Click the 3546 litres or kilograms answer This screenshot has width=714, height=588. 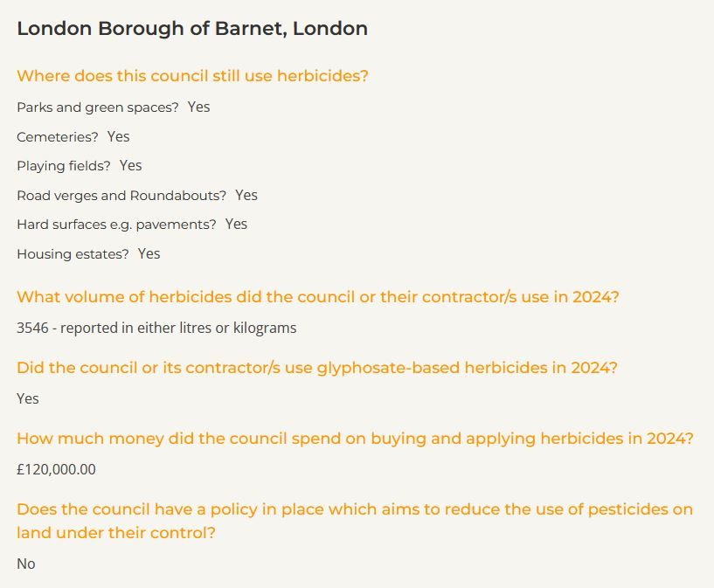coord(156,329)
